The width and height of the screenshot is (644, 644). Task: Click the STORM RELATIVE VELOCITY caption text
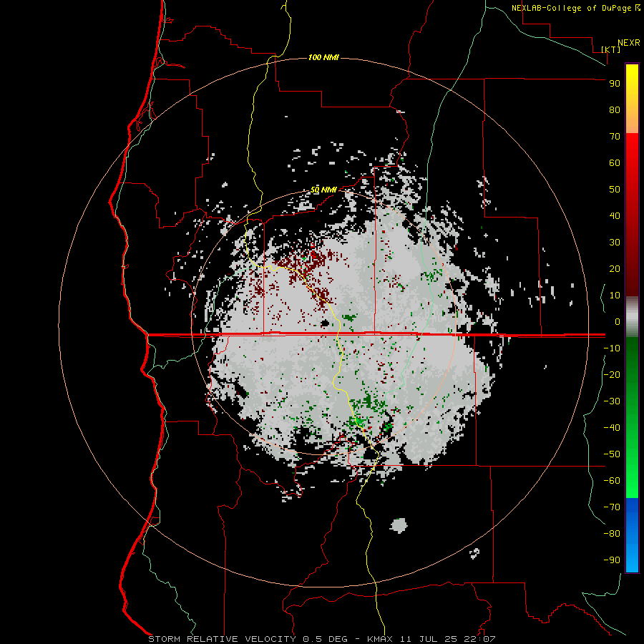tap(222, 639)
